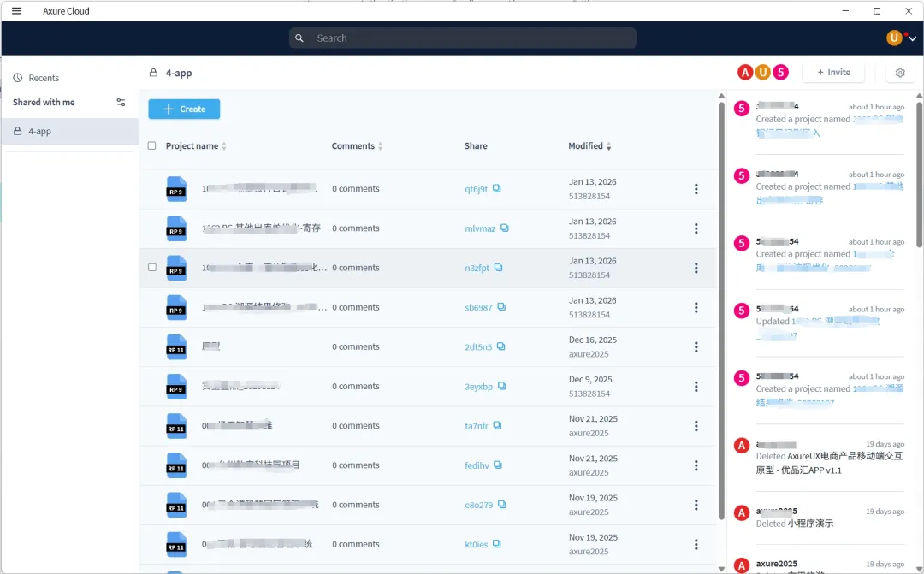The image size is (924, 574).
Task: Click the search magnifier icon
Action: coord(299,38)
